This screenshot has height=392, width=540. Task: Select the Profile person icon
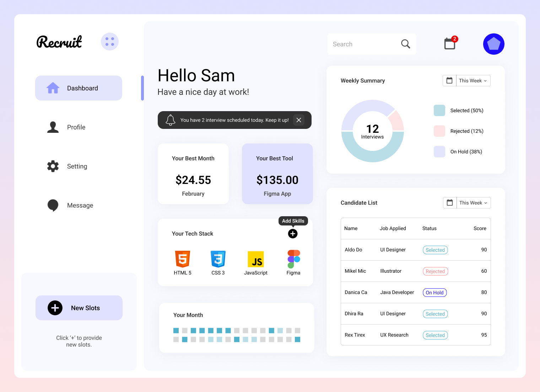(53, 127)
